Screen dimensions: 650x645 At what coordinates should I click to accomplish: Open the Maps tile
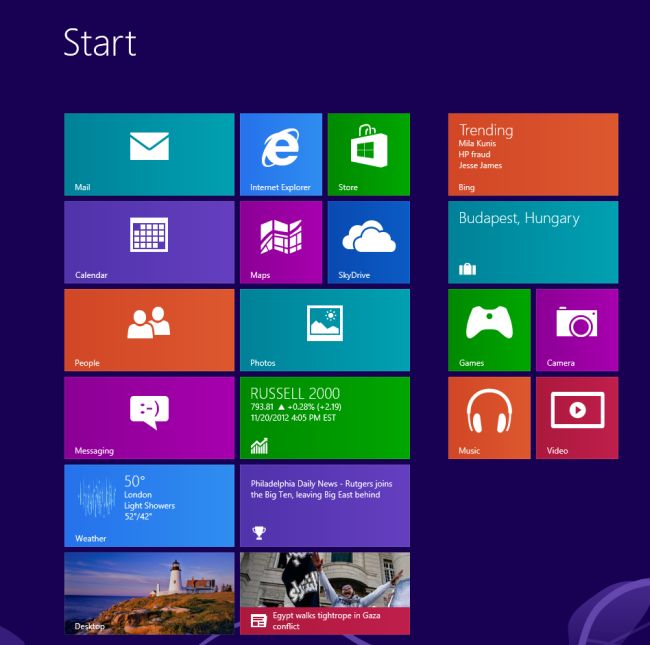[x=281, y=242]
